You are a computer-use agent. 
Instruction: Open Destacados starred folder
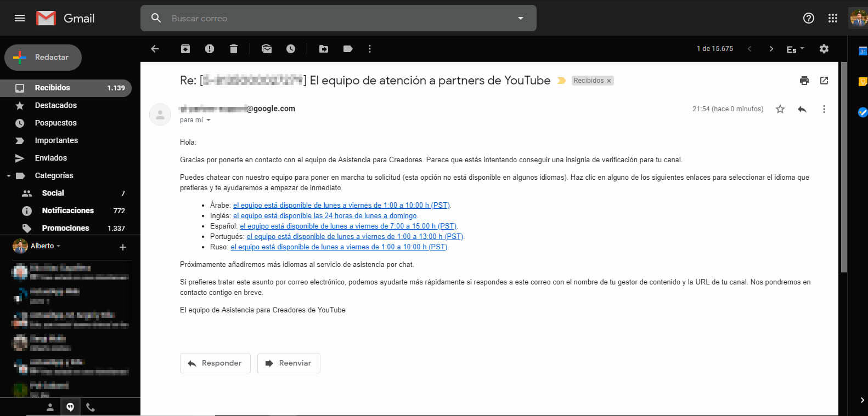[x=66, y=105]
